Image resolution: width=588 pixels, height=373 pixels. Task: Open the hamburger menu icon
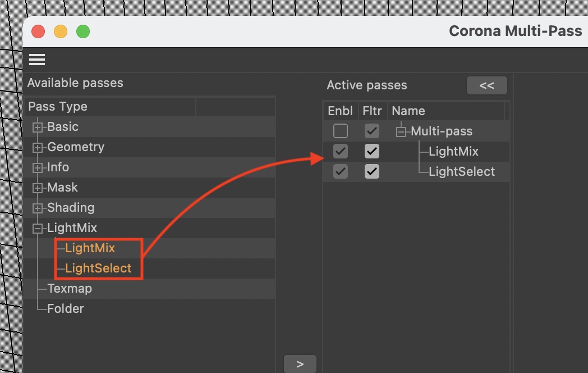pyautogui.click(x=37, y=60)
